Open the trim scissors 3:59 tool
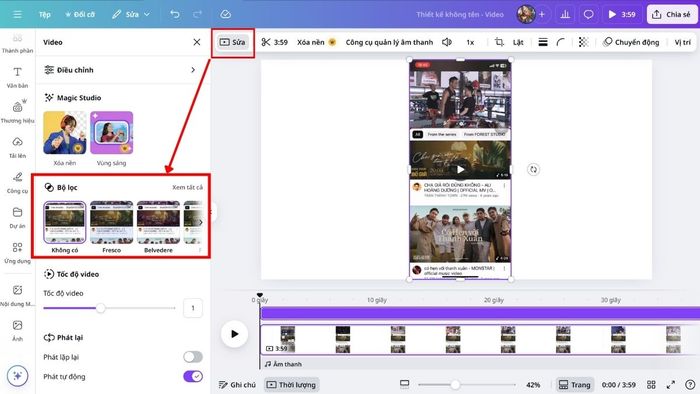The width and height of the screenshot is (700, 394). [275, 42]
